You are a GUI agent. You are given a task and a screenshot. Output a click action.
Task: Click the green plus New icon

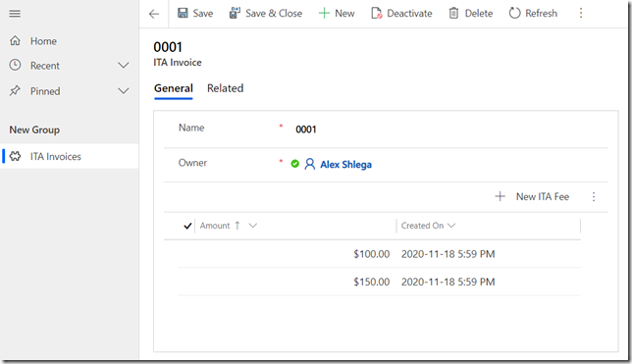(324, 14)
